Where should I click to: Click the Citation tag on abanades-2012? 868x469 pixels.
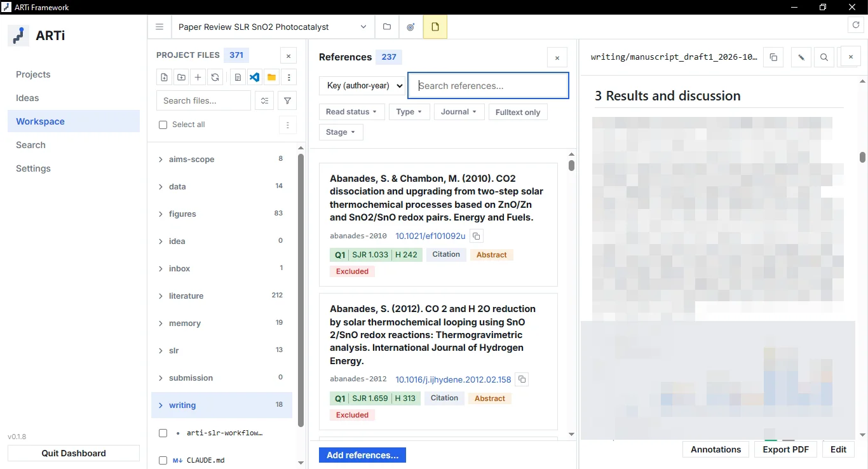click(x=444, y=398)
